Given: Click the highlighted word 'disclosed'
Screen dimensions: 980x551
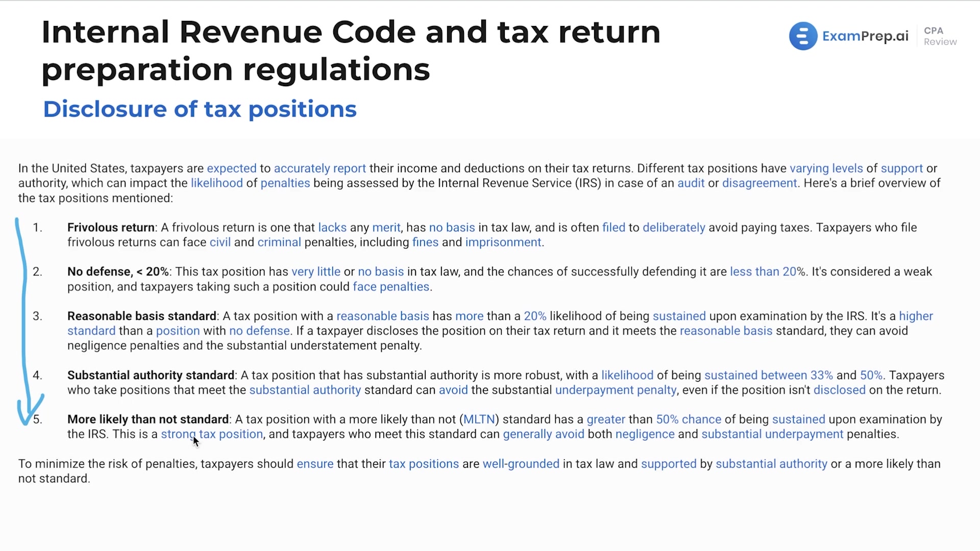Looking at the screenshot, I should click(840, 390).
